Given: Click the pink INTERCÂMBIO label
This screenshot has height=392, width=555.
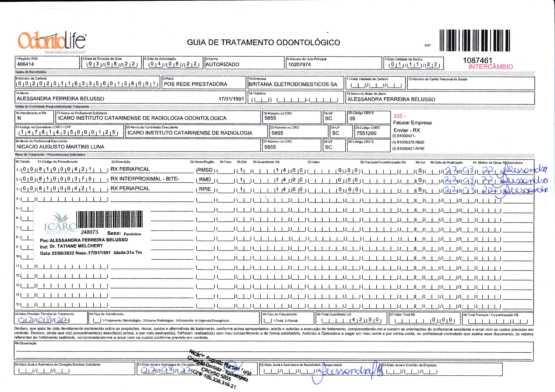Looking at the screenshot, I should [490, 67].
